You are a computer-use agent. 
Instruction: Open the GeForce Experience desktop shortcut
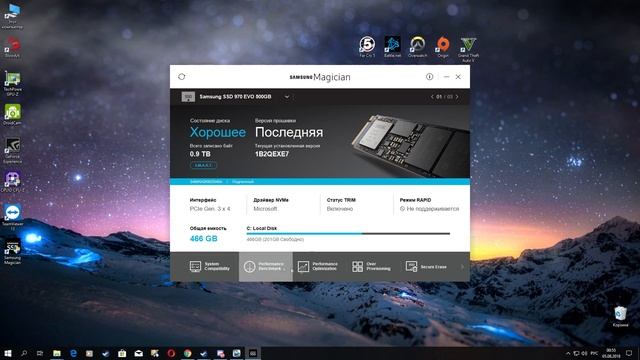[12, 151]
